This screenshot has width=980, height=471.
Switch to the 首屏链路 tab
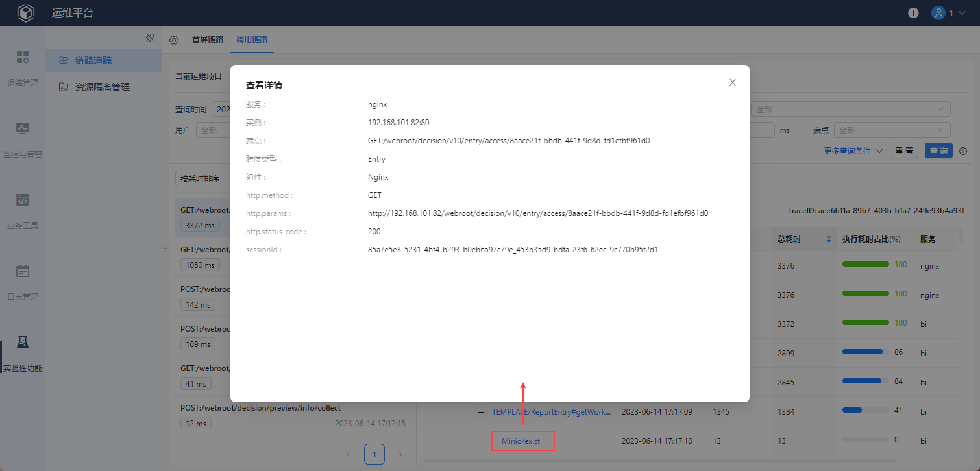[208, 39]
